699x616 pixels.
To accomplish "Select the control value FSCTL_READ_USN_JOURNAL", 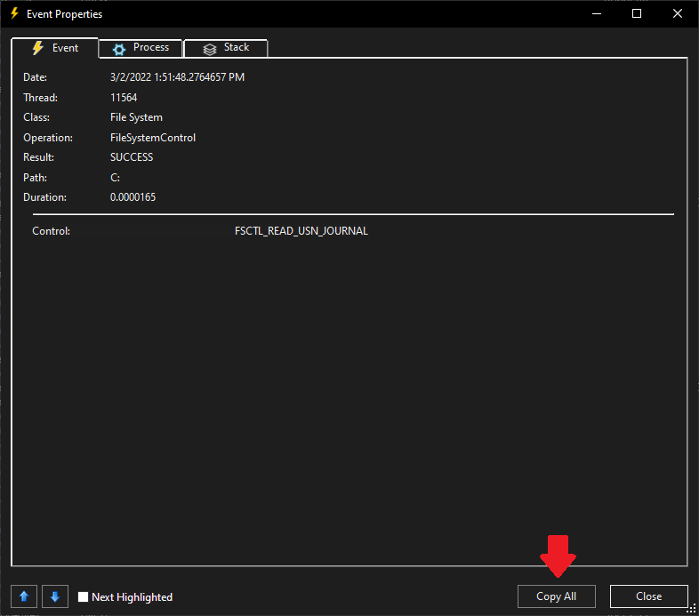I will [301, 231].
